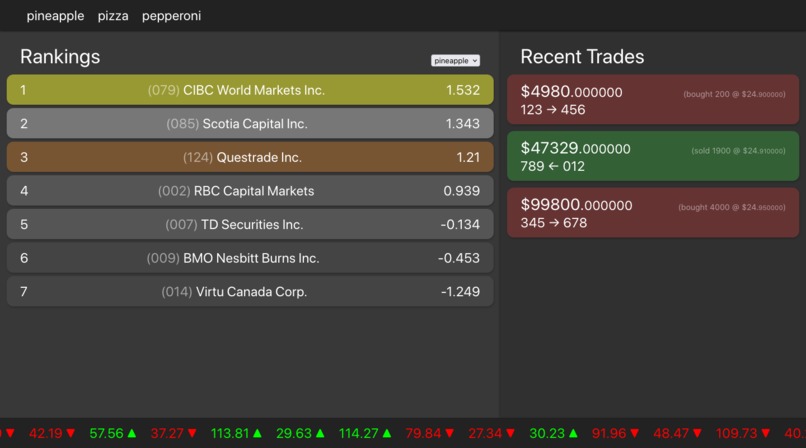Click the 1.532 score value

[463, 90]
